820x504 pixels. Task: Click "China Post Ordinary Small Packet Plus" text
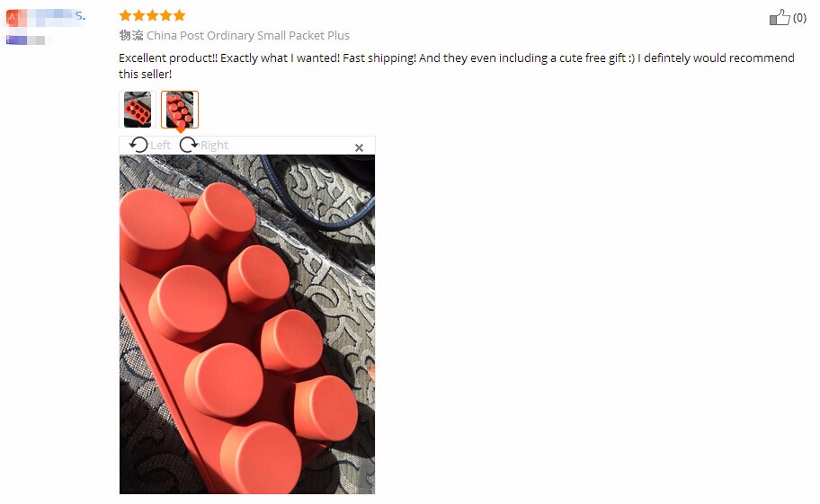pos(248,36)
